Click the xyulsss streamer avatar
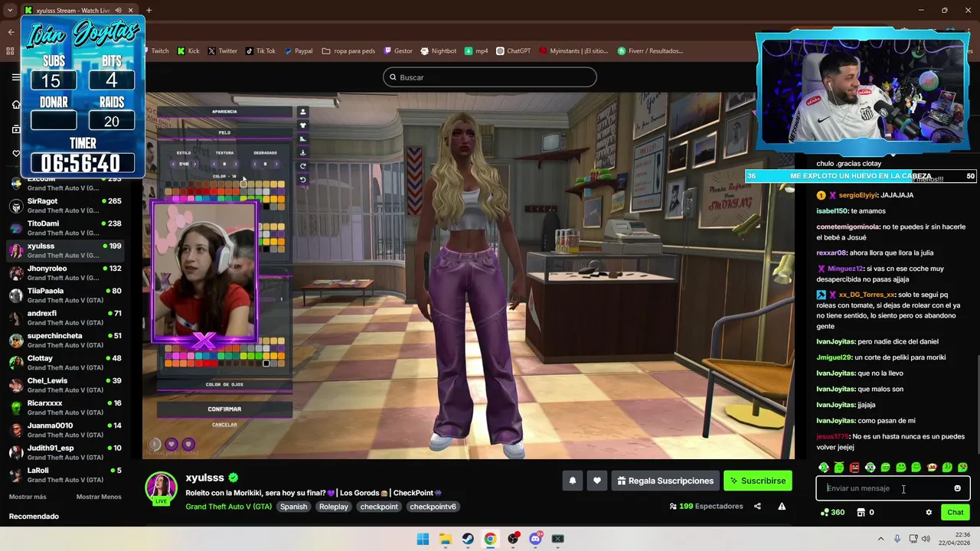 click(162, 488)
